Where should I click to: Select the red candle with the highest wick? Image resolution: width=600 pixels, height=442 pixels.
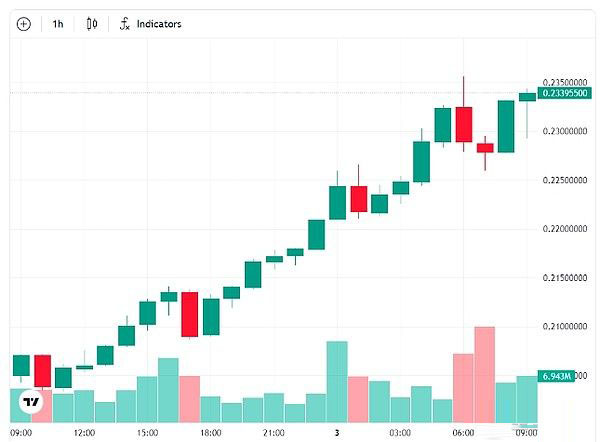(x=464, y=124)
